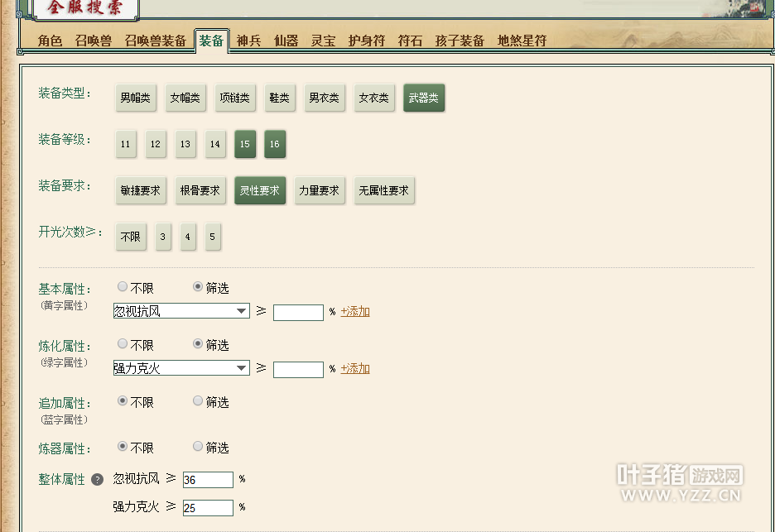Select the 武器类 equipment type button
Screen dimensions: 775x532
pyautogui.click(x=424, y=98)
